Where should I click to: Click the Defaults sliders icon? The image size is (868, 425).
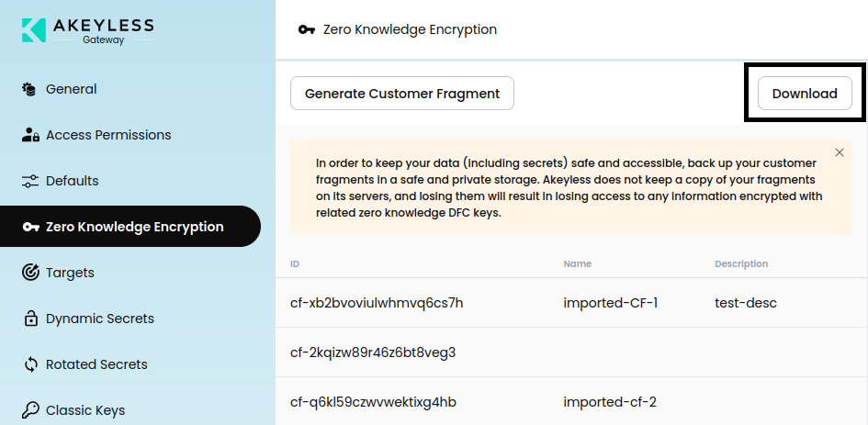29,181
